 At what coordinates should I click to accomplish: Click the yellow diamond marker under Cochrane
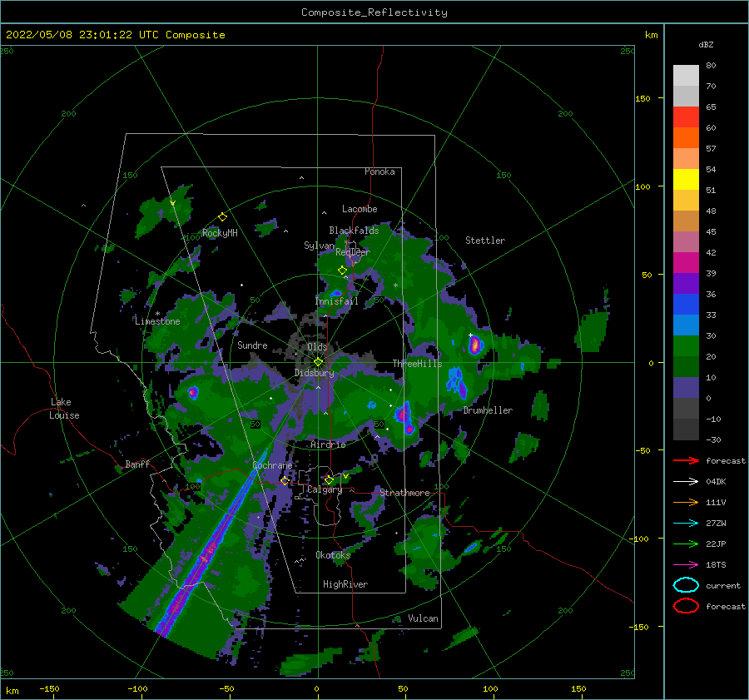[x=285, y=481]
